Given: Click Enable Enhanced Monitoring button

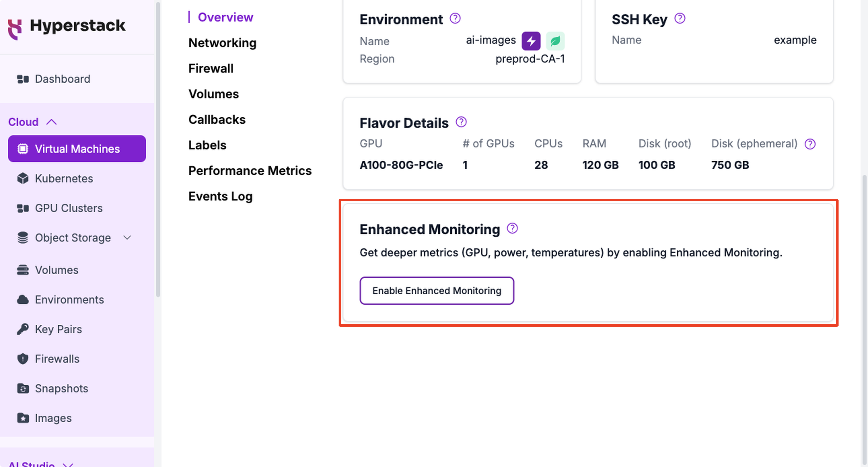Looking at the screenshot, I should pyautogui.click(x=437, y=291).
